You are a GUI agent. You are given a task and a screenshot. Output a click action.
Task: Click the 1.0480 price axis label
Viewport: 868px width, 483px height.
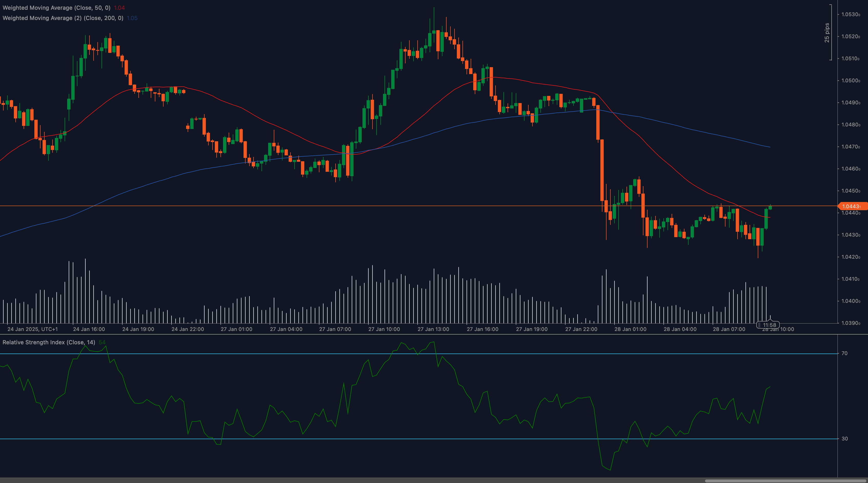[851, 125]
